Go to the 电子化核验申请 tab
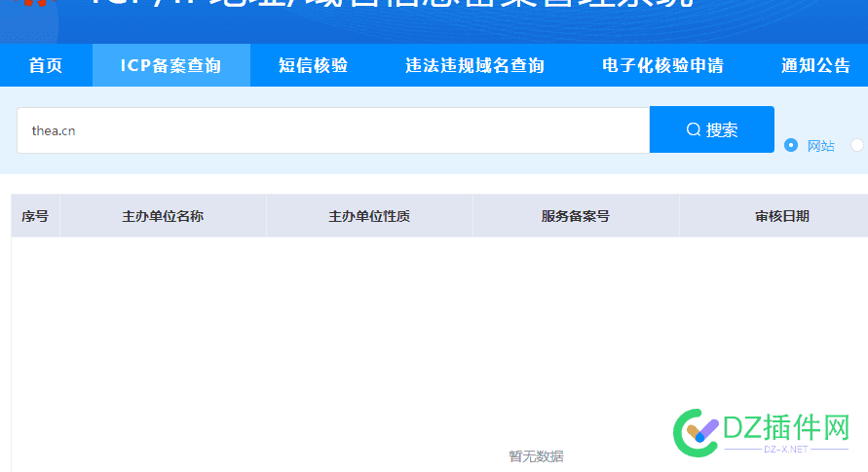Image resolution: width=868 pixels, height=472 pixels. point(662,65)
